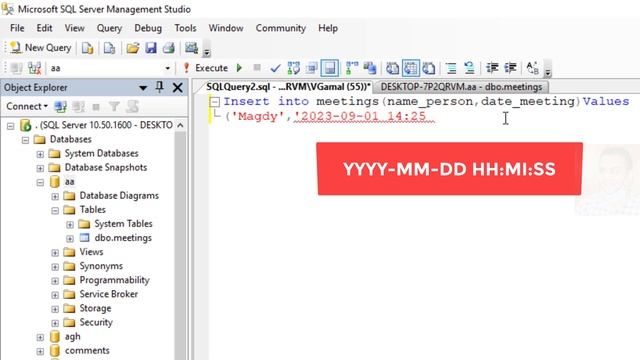Select Results to Grid icon
The image size is (640, 360).
pyautogui.click(x=411, y=68)
